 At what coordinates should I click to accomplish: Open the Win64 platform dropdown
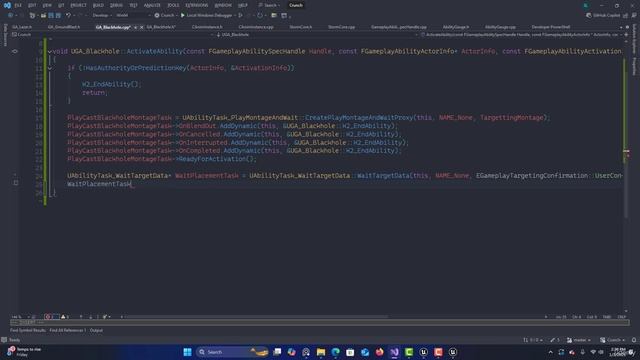click(x=133, y=16)
